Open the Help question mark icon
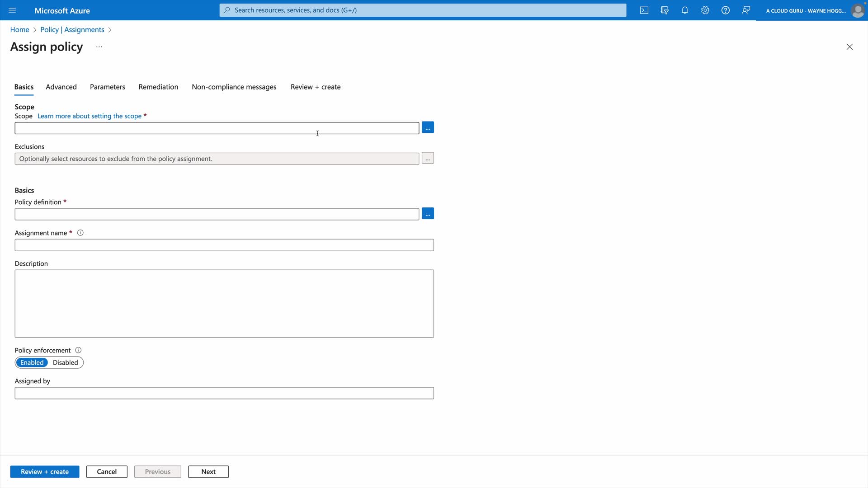 (726, 10)
